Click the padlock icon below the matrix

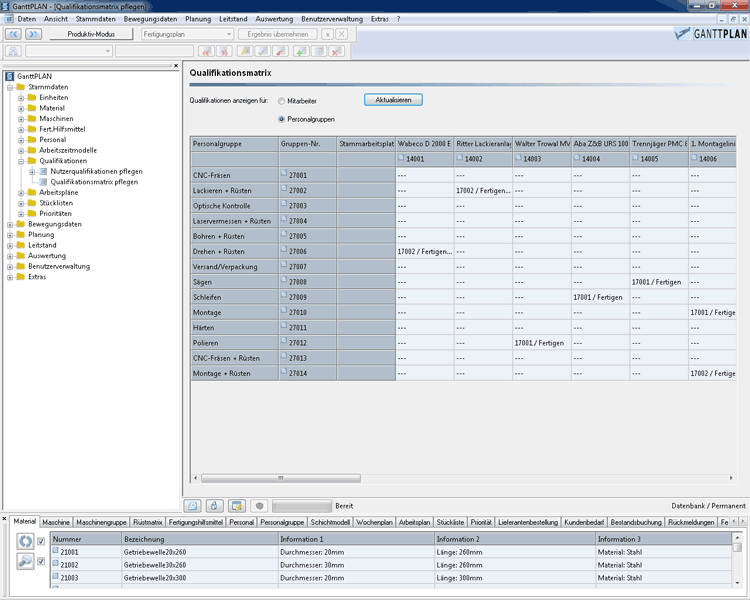pyautogui.click(x=214, y=506)
